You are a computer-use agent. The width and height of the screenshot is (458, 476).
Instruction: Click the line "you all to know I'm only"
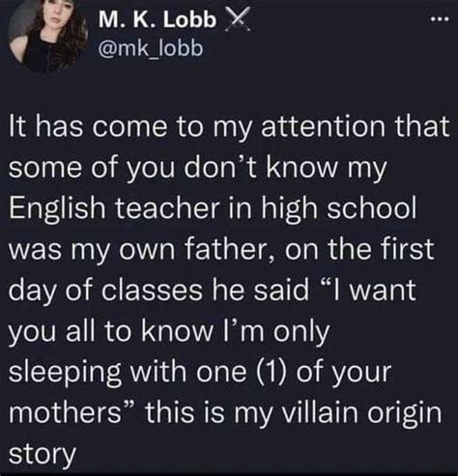point(169,331)
